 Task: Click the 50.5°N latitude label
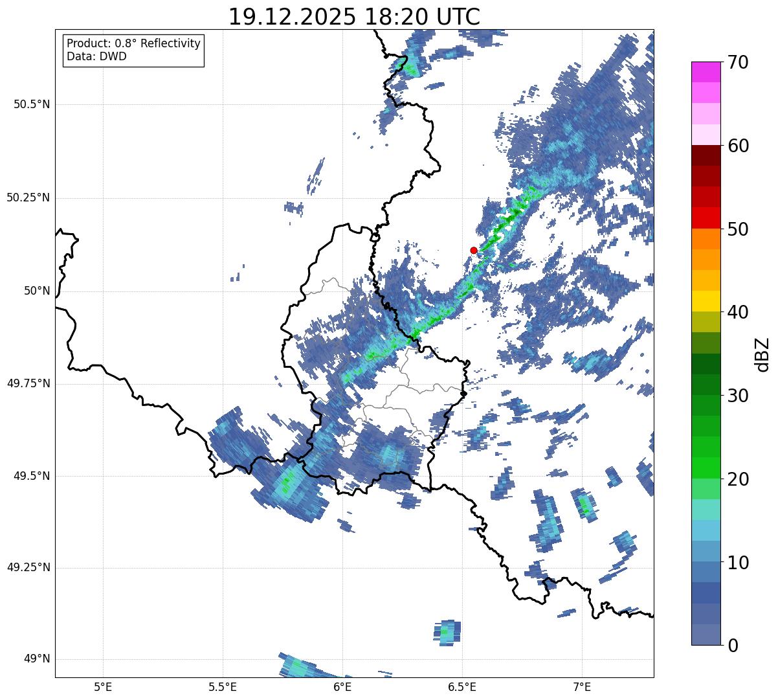click(x=32, y=104)
